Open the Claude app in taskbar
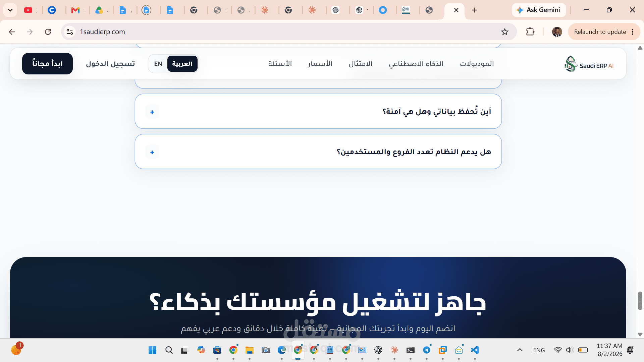Screen dimensions: 644x362 394,350
